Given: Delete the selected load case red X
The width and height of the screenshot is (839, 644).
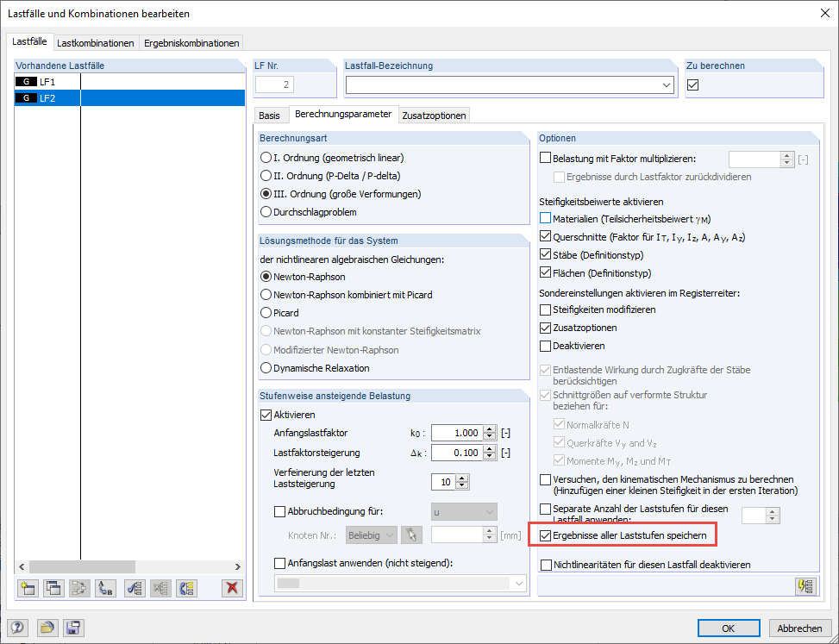Looking at the screenshot, I should point(232,588).
